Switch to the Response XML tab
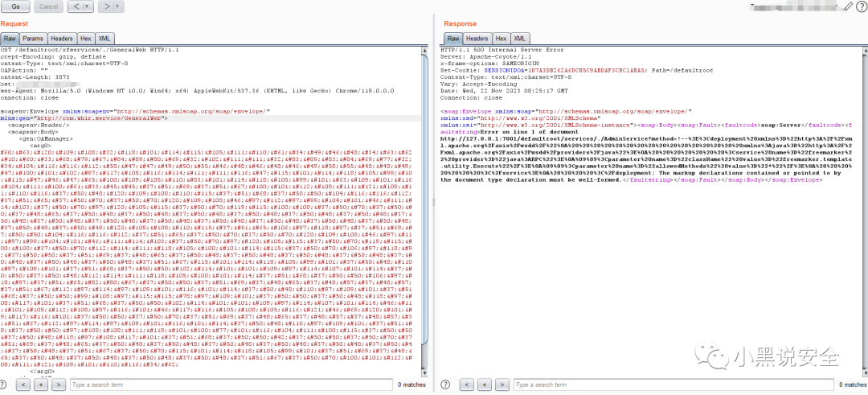The image size is (868, 395). pos(519,39)
